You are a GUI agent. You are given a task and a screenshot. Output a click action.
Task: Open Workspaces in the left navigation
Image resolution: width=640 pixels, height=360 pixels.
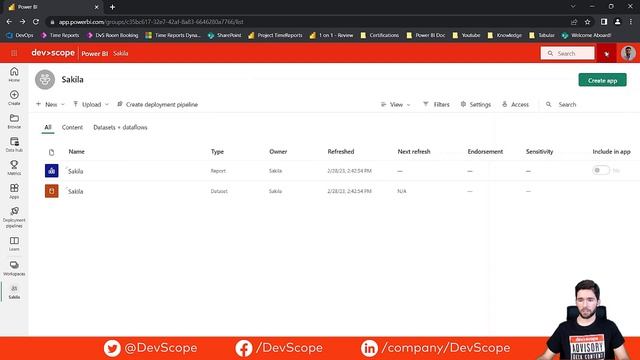pos(14,268)
